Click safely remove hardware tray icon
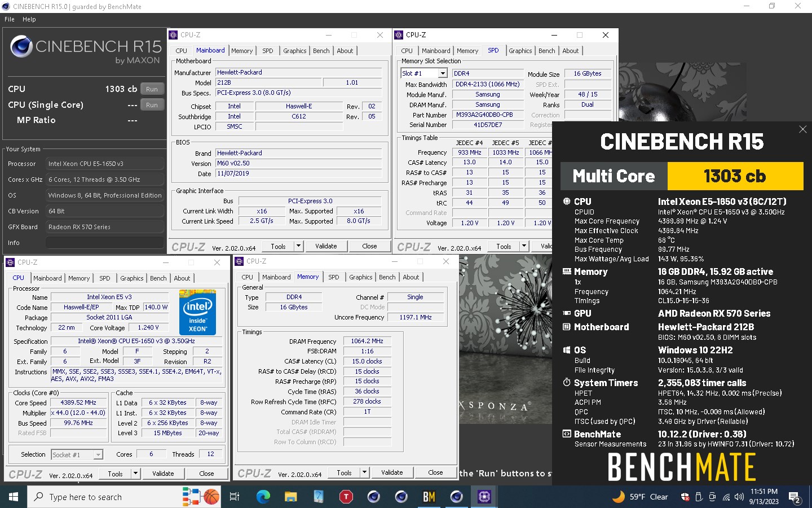Image resolution: width=812 pixels, height=508 pixels. click(x=699, y=497)
